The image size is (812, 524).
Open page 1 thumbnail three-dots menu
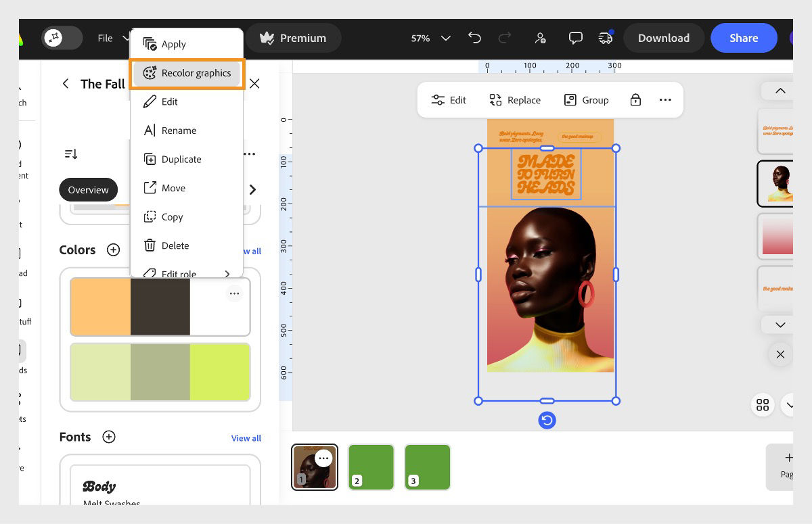[323, 458]
